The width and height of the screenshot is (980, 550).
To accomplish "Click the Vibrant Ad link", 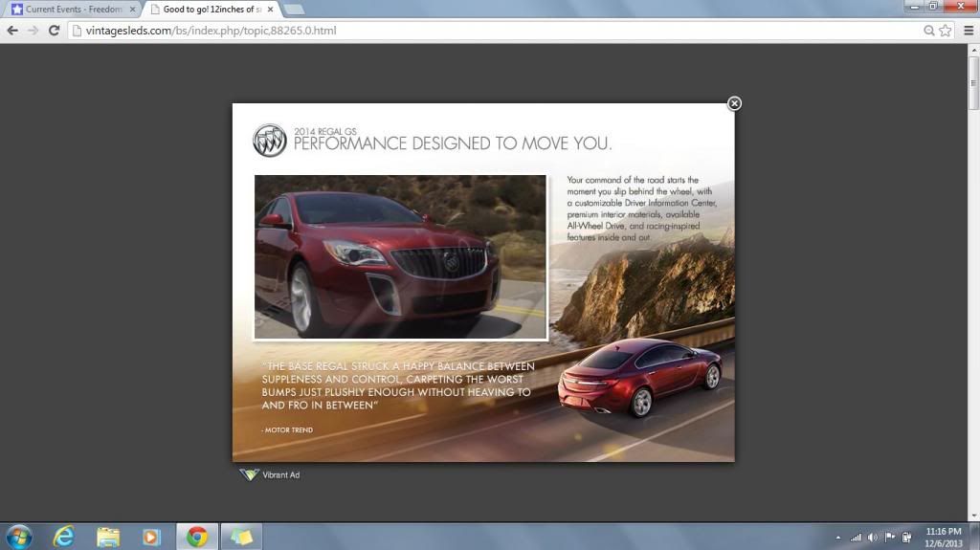I will [x=280, y=474].
